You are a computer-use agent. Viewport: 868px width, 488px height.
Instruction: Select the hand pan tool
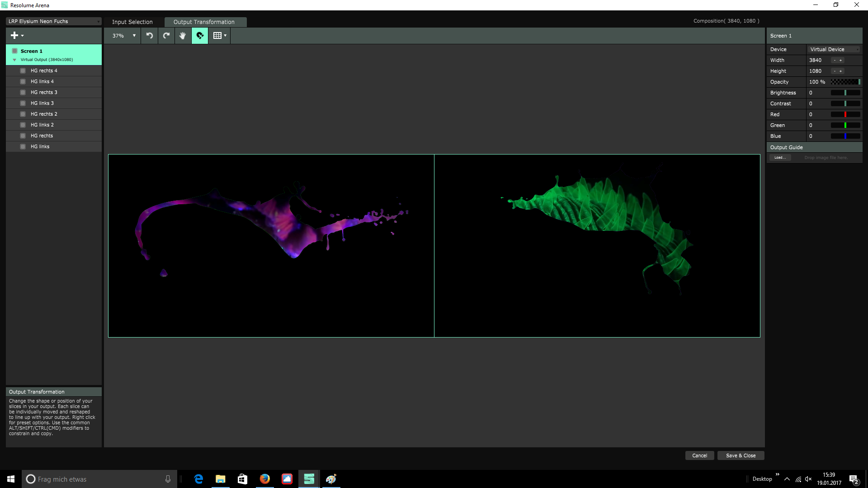[183, 36]
